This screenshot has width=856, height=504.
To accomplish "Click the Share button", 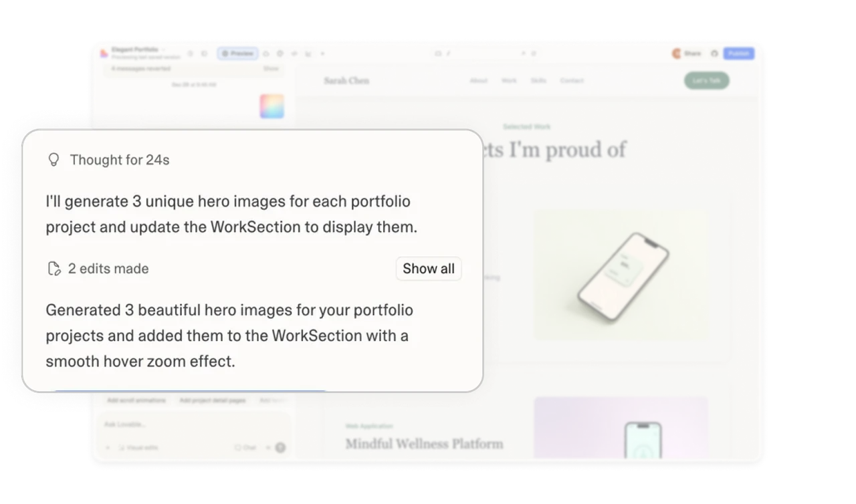I will point(693,53).
